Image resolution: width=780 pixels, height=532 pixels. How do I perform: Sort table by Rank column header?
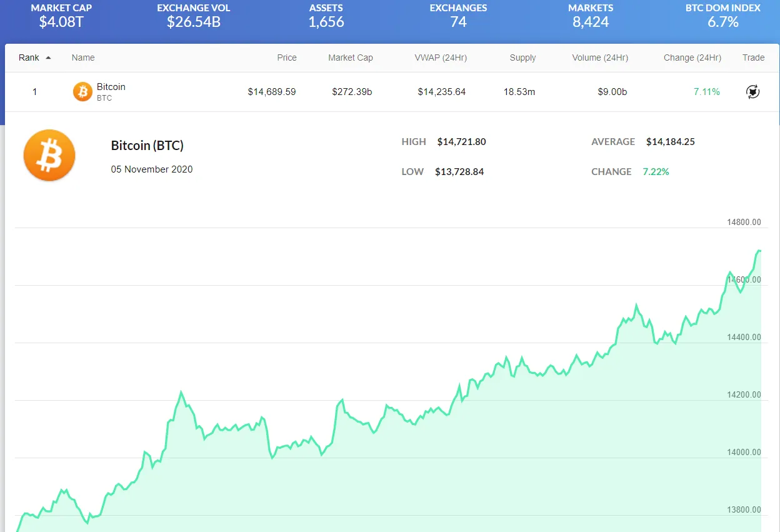point(29,58)
